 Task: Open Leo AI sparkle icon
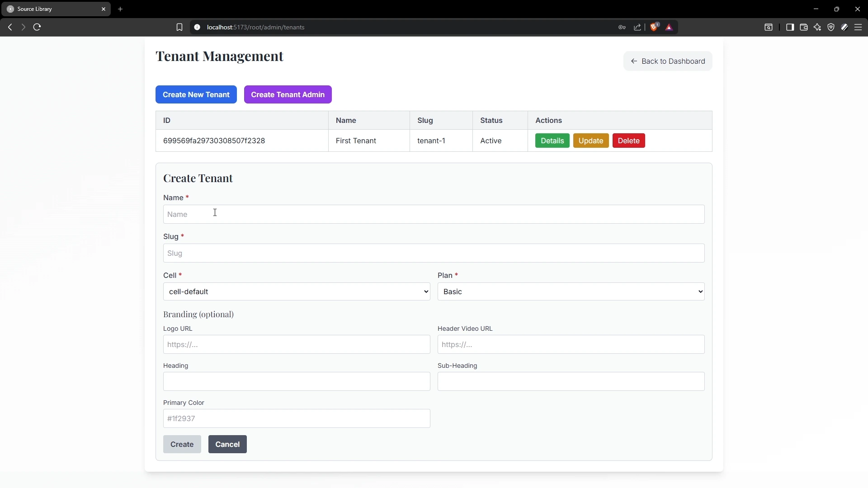(x=817, y=27)
